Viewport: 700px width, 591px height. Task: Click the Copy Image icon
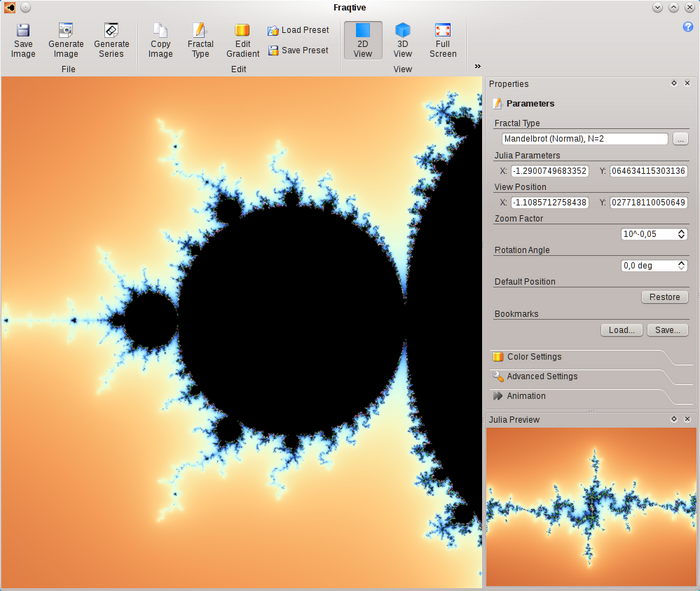click(160, 40)
